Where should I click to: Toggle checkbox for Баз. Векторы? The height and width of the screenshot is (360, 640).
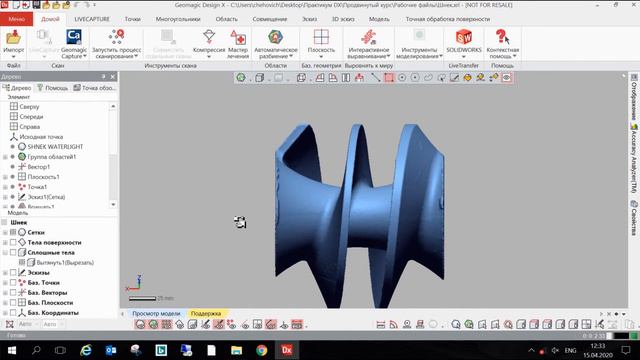click(x=13, y=293)
